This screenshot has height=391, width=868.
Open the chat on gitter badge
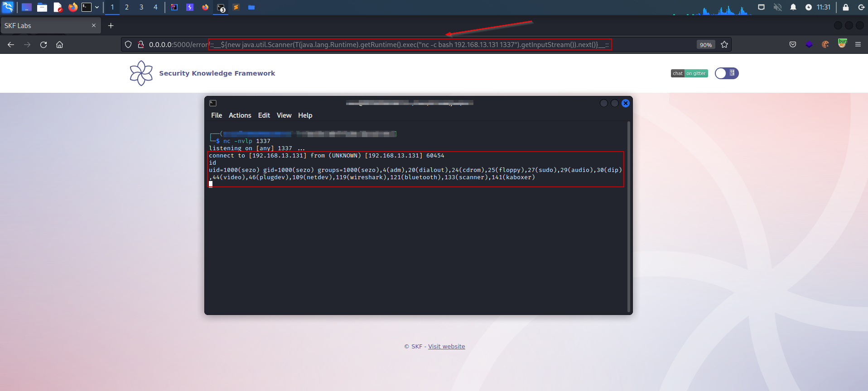(x=689, y=73)
